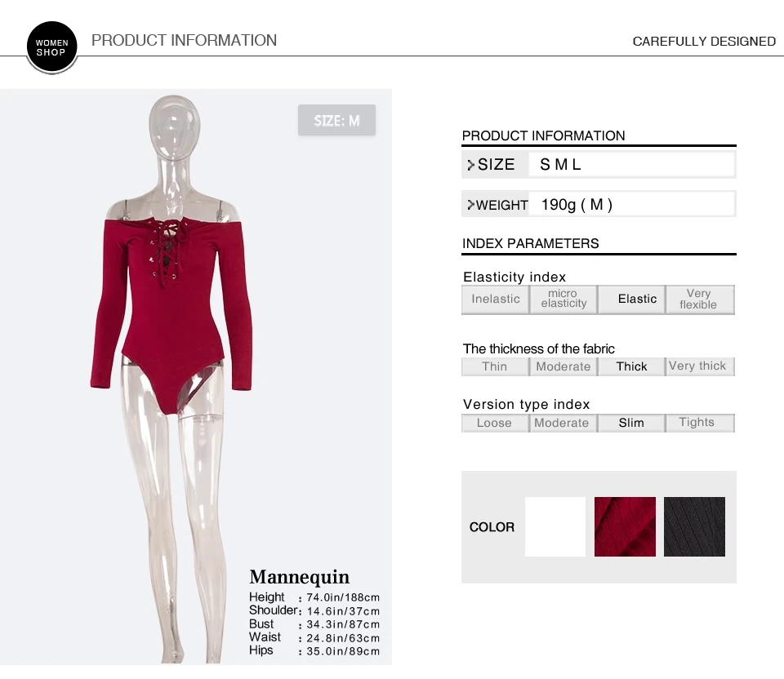Choose the white color swatch
The width and height of the screenshot is (784, 679).
pos(555,526)
